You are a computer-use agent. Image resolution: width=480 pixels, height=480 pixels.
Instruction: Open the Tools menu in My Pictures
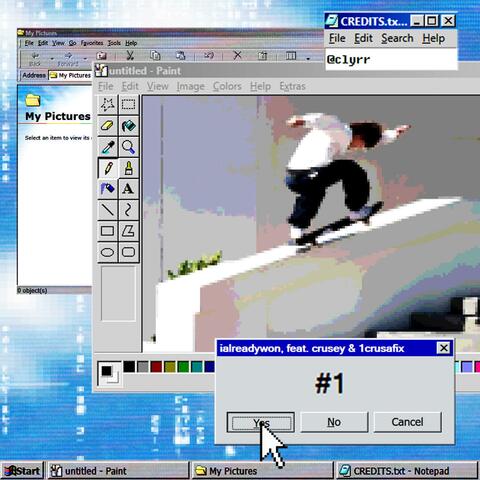click(114, 43)
